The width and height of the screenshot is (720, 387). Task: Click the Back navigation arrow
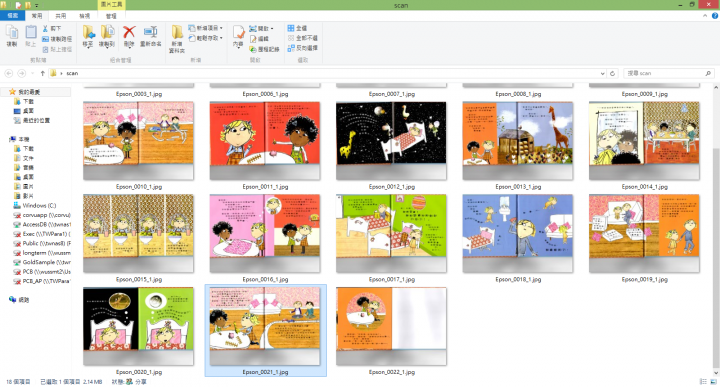coord(9,73)
